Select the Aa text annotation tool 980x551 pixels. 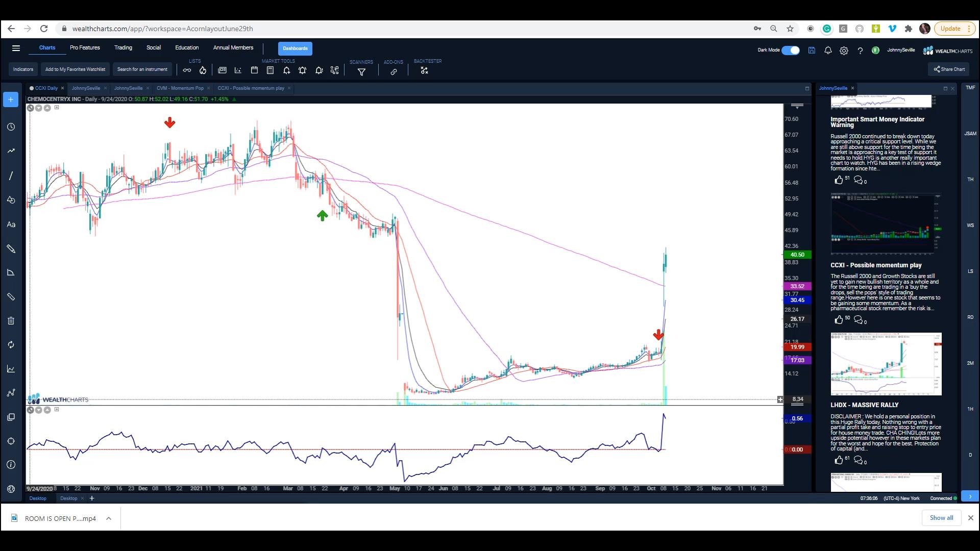[11, 224]
